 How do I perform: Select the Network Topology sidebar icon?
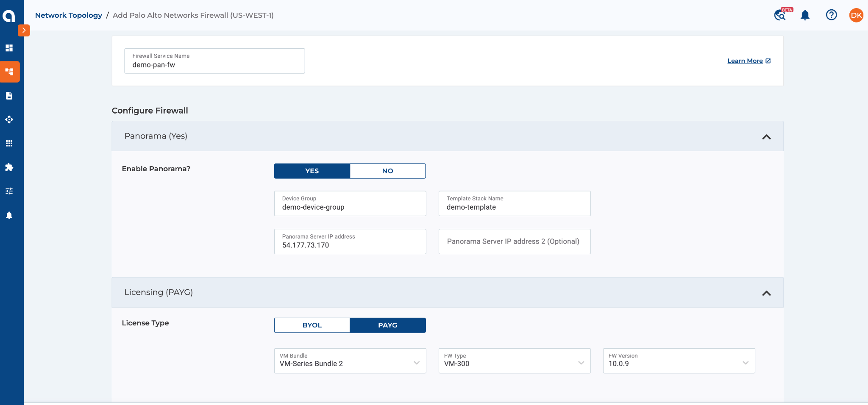9,72
